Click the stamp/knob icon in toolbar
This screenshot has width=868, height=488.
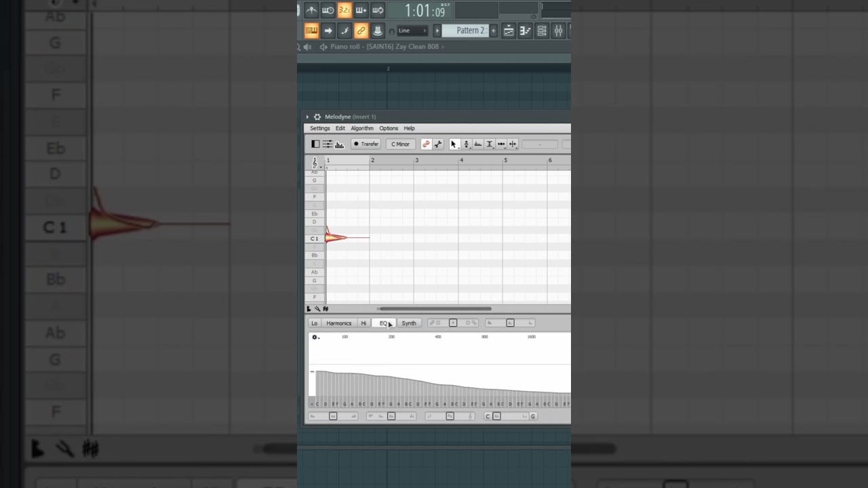(378, 30)
